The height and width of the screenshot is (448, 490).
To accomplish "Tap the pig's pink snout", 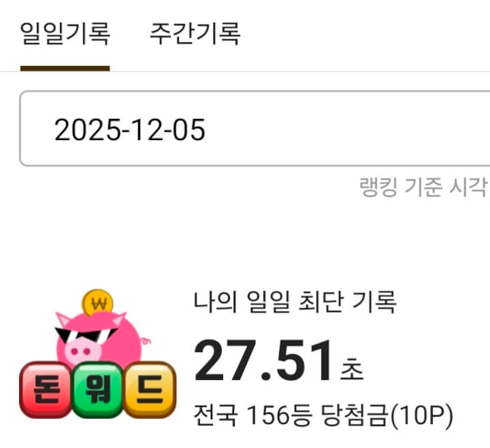I will pyautogui.click(x=82, y=351).
